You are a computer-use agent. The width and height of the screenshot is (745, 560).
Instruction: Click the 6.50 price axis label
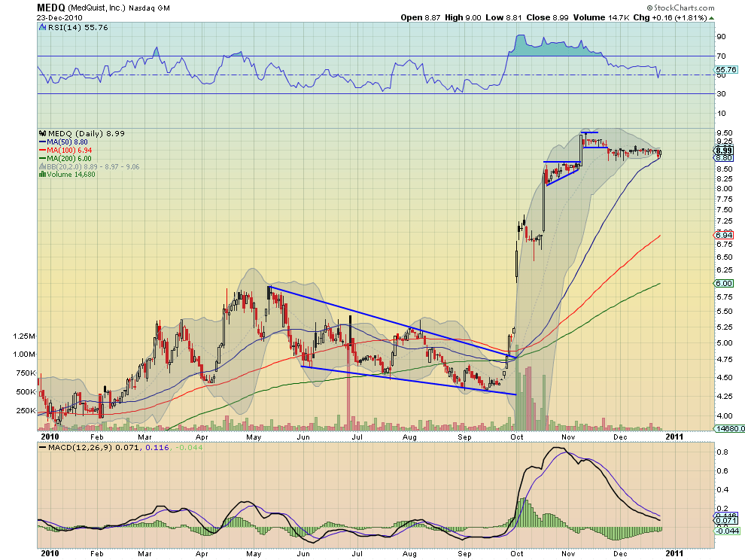click(724, 257)
